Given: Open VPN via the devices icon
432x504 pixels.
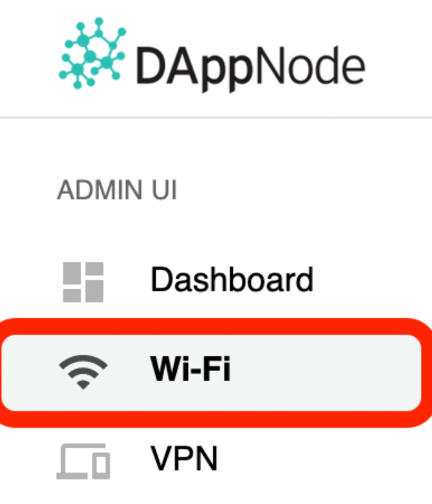Looking at the screenshot, I should pyautogui.click(x=83, y=461).
